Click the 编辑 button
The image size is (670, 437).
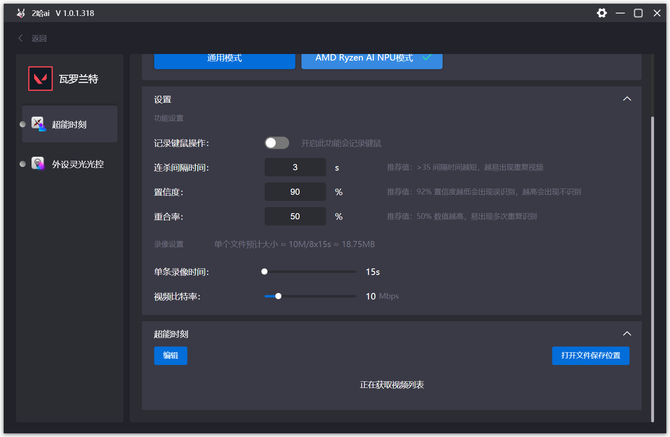[x=170, y=355]
